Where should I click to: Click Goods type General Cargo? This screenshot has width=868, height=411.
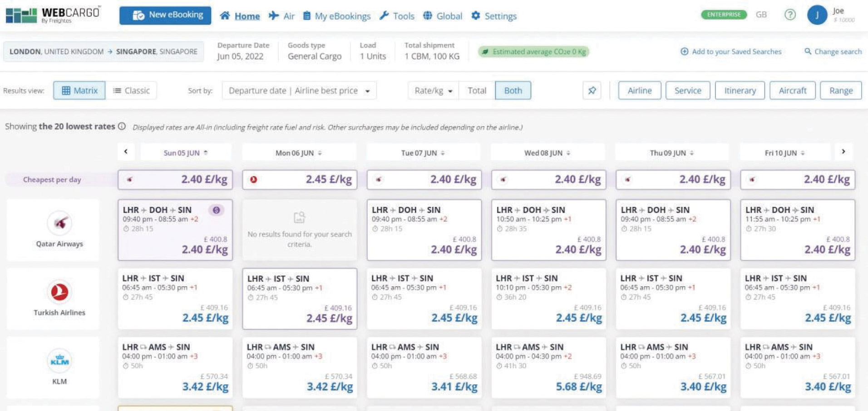(315, 51)
